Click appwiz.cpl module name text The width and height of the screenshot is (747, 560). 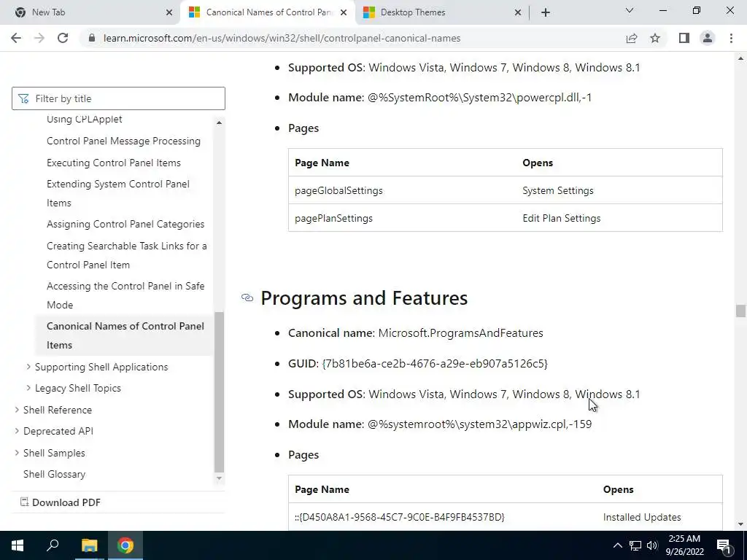(x=480, y=424)
